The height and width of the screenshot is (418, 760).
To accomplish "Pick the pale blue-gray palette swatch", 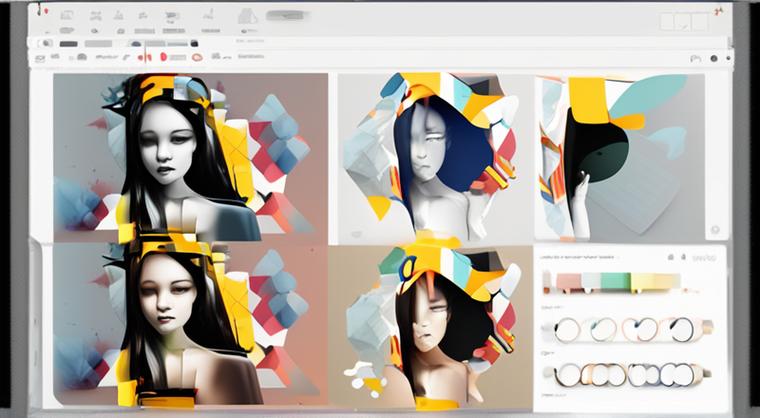I will 591,281.
